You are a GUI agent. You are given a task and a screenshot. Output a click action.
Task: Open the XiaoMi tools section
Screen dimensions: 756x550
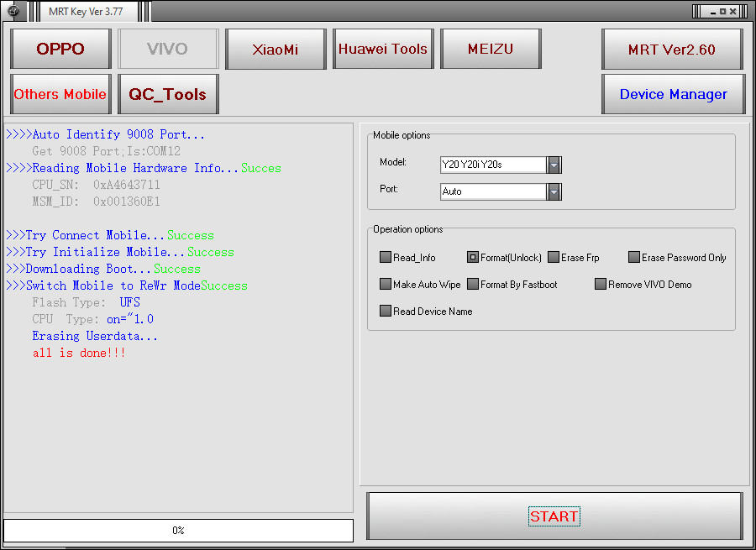point(276,49)
